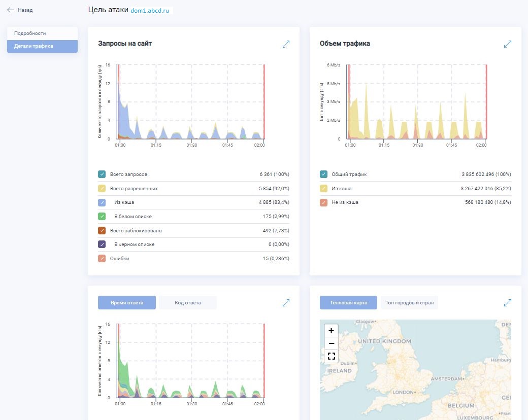Toggle the Ошибки checkbox

tap(102, 259)
